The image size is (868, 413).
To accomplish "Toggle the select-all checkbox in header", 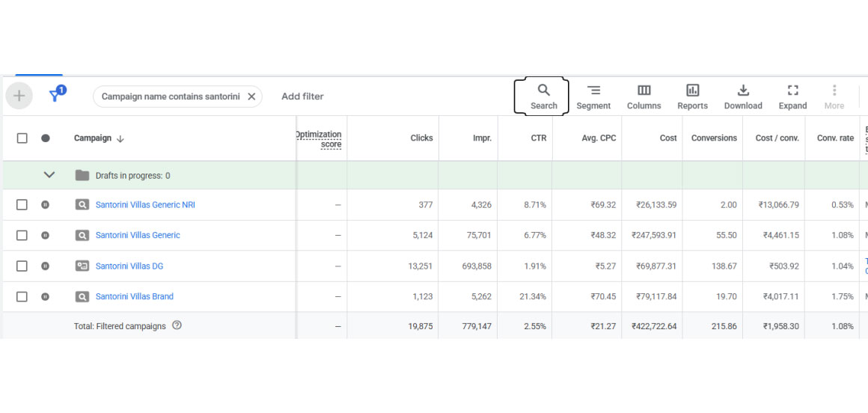I will (22, 138).
